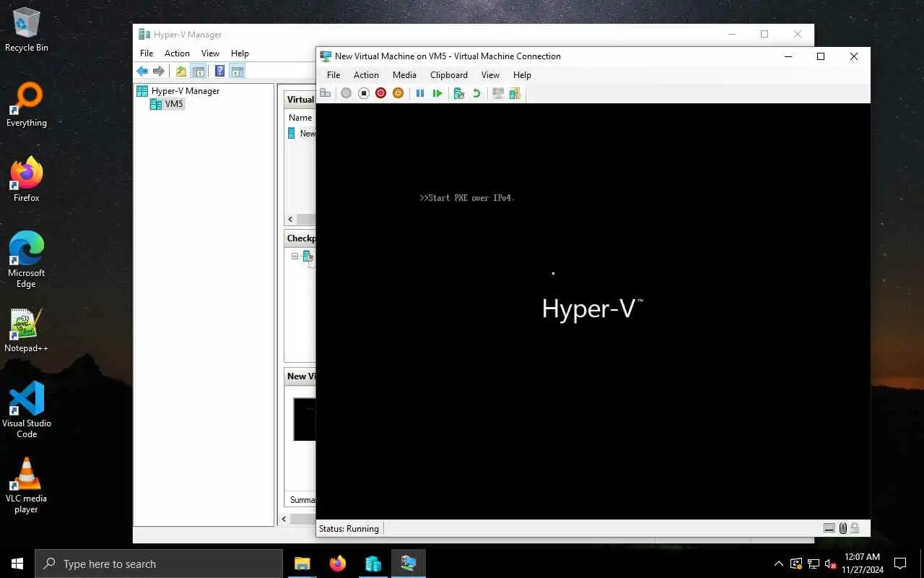
Task: Select the New virtual machine row
Action: tap(302, 134)
